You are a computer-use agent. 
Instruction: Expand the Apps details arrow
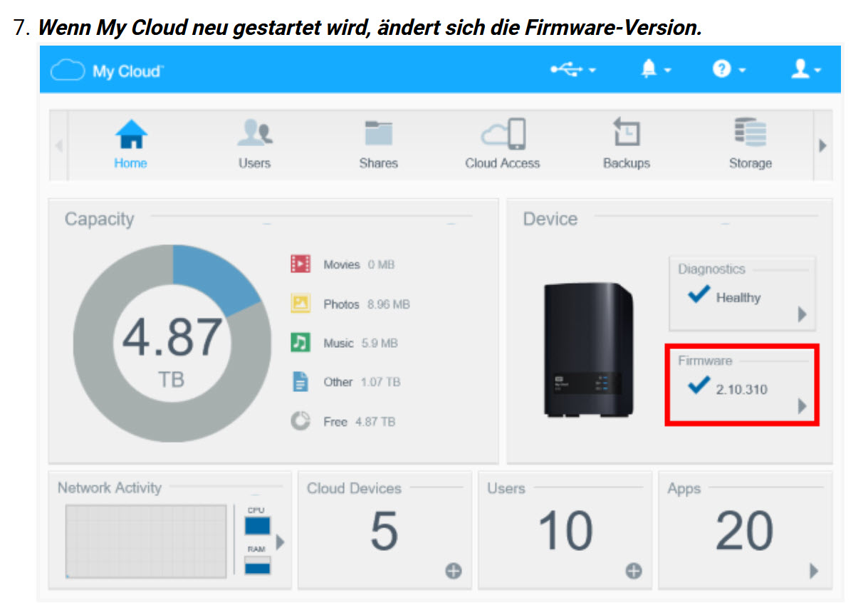click(814, 571)
